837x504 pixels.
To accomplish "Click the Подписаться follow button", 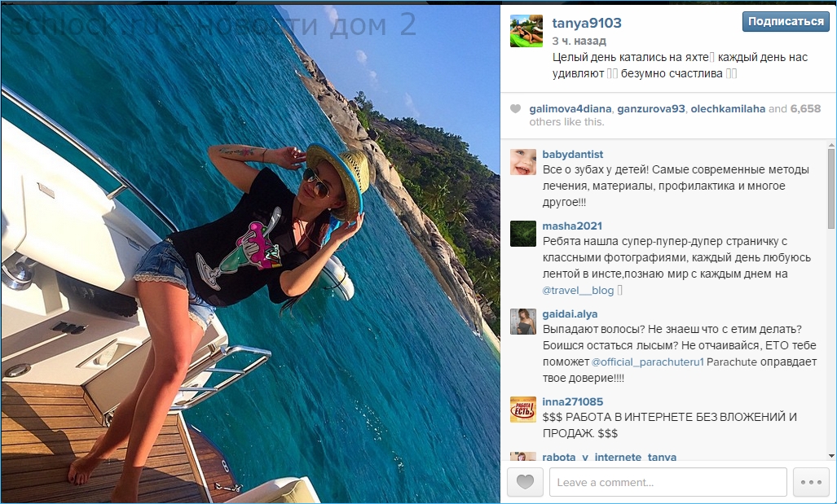I will pyautogui.click(x=786, y=21).
